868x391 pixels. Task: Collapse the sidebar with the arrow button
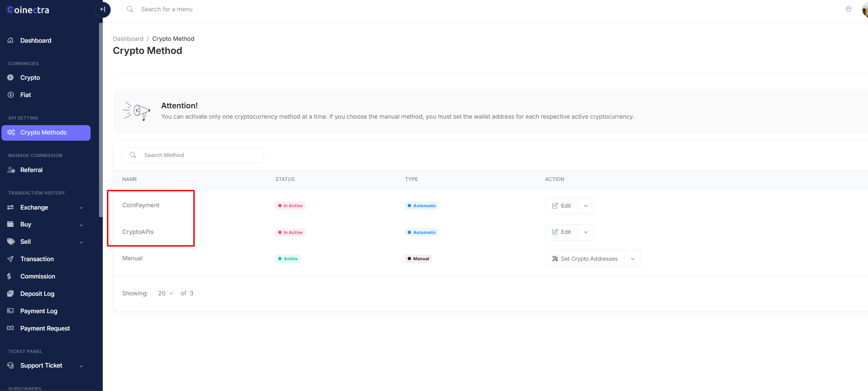pos(103,9)
